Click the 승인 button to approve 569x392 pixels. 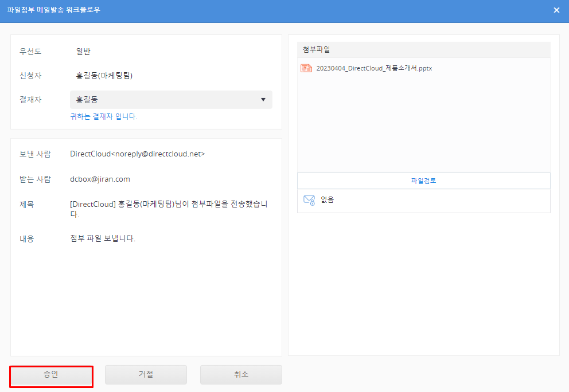(x=51, y=375)
